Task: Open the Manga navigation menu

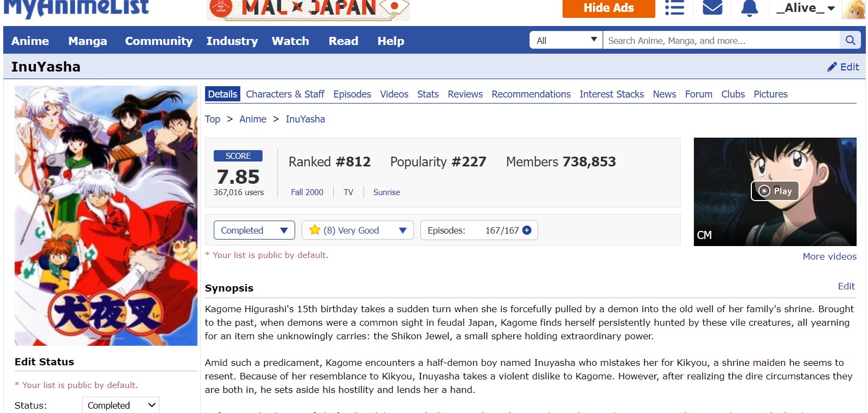Action: [87, 41]
